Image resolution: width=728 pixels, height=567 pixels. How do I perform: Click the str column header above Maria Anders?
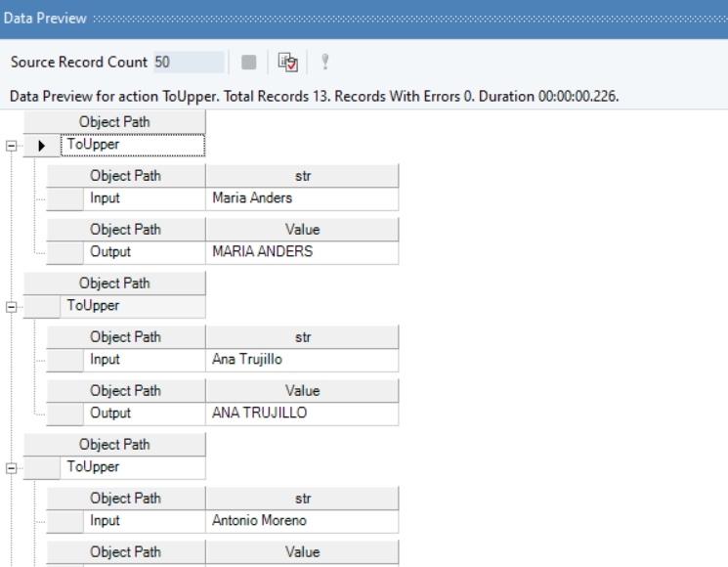[302, 176]
